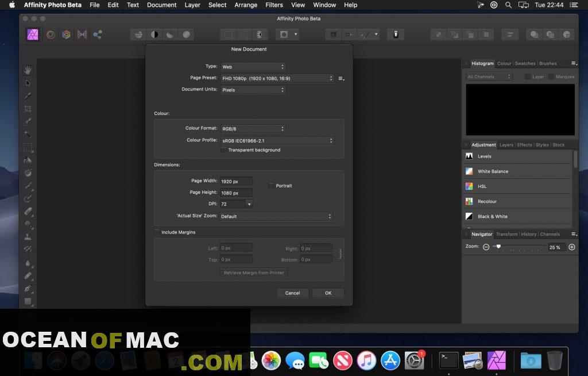Click the Auto Contrast toolbar icon
The width and height of the screenshot is (588, 376).
pos(154,34)
